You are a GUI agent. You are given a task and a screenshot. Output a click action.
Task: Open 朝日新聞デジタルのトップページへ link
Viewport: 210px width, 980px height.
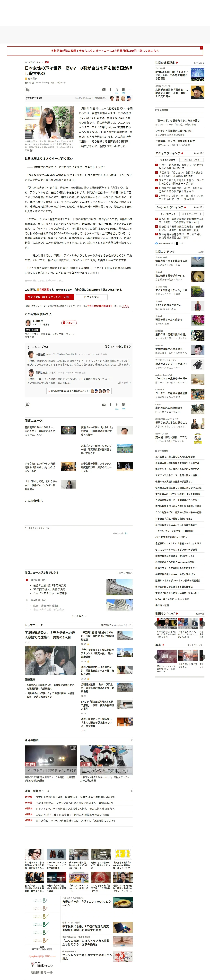[117, 625]
